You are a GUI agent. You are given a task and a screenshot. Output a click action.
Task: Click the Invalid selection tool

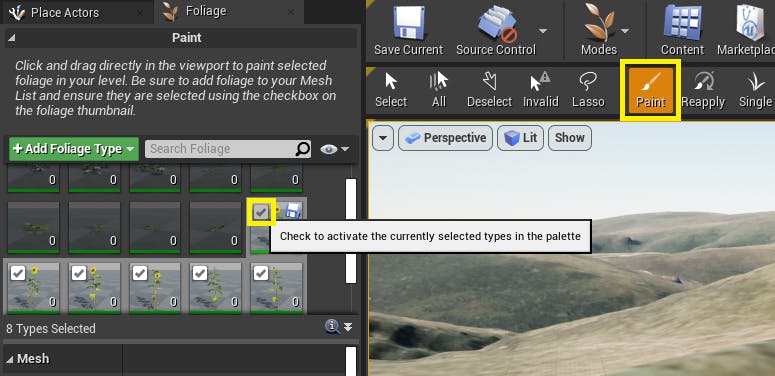540,90
